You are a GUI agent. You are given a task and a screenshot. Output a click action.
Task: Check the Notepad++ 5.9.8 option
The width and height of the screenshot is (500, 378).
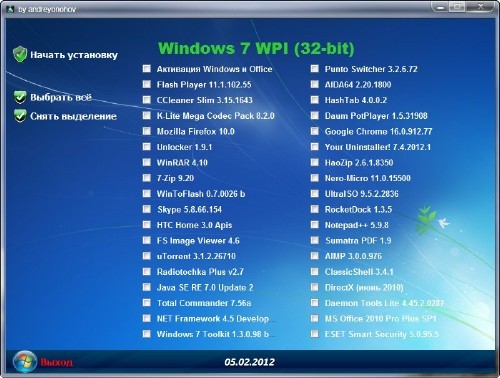click(x=315, y=225)
